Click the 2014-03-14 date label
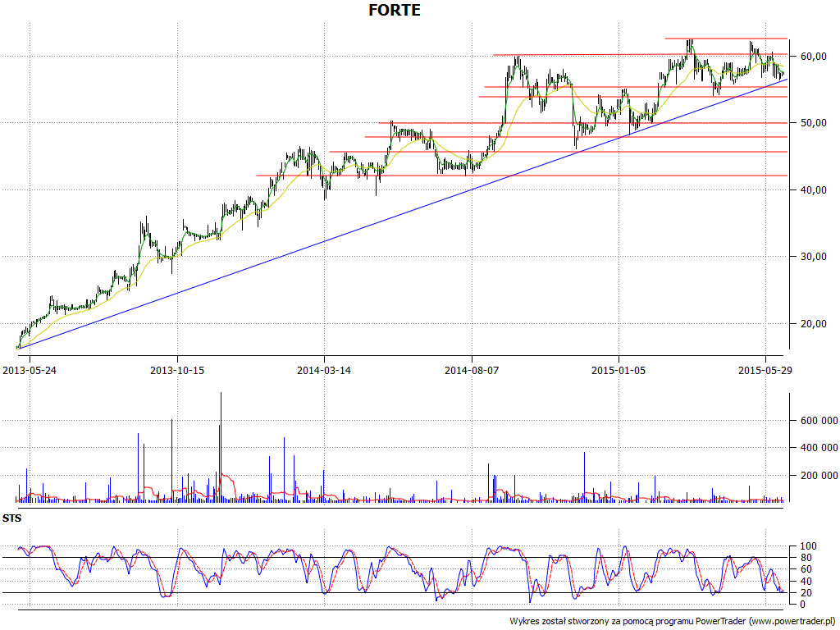The width and height of the screenshot is (840, 630). coord(324,370)
